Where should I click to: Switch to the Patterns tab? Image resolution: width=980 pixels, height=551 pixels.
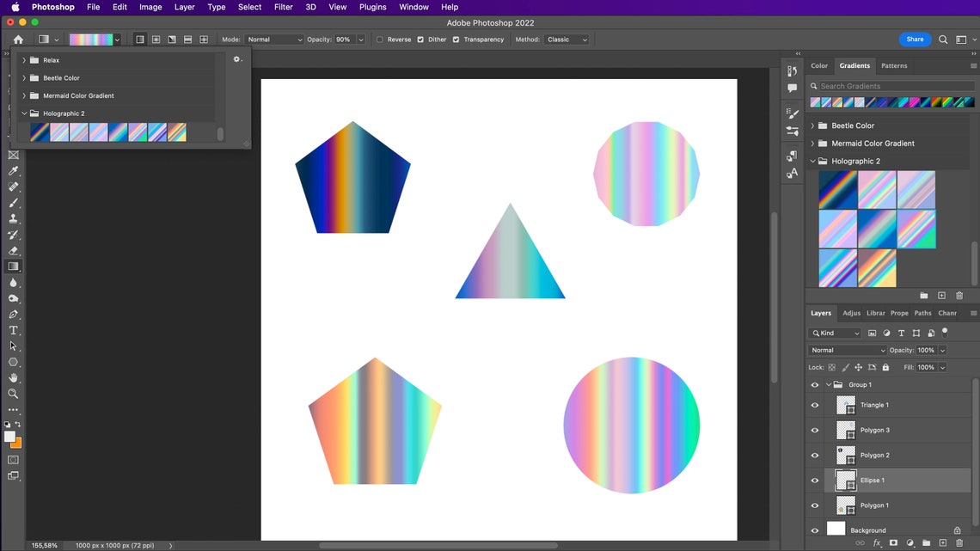point(894,65)
